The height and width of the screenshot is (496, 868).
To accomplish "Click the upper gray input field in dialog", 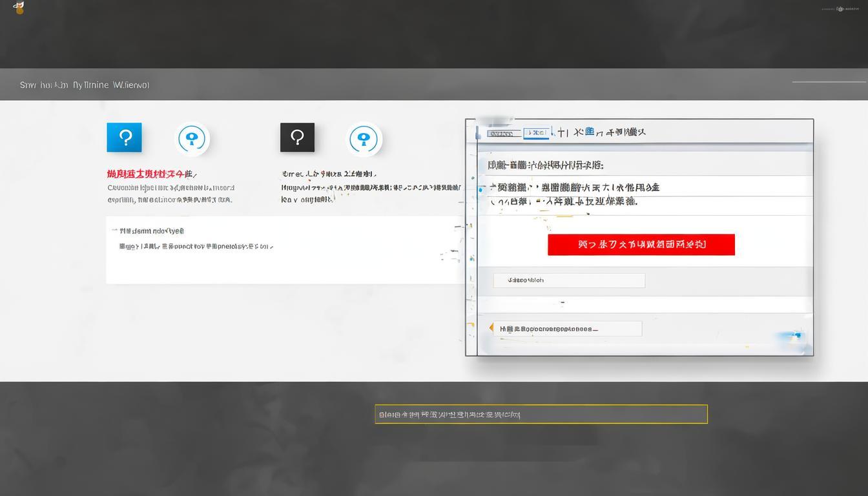I will [568, 280].
